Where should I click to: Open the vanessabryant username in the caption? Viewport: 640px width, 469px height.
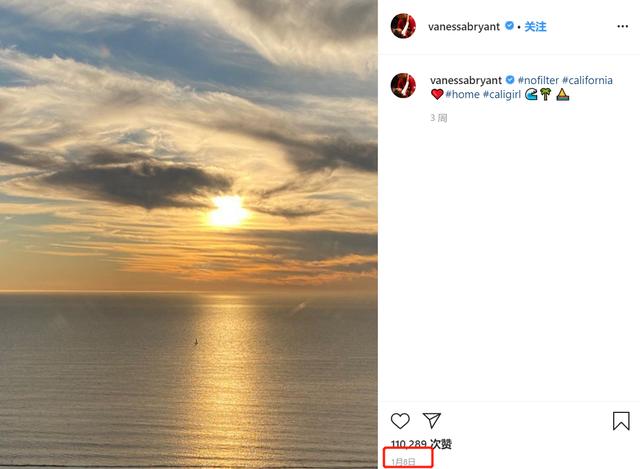pyautogui.click(x=464, y=80)
